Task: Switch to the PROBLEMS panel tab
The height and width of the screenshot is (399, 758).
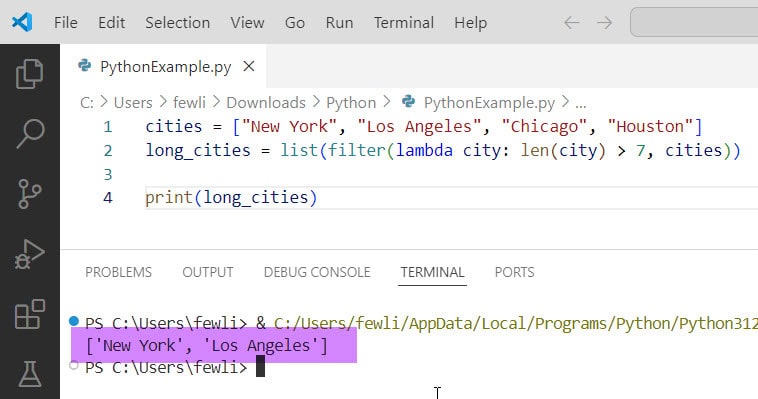Action: coord(118,272)
